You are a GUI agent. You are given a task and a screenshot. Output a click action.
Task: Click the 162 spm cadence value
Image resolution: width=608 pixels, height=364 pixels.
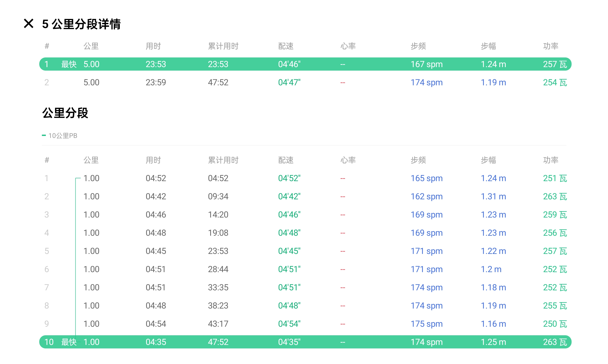[426, 196]
